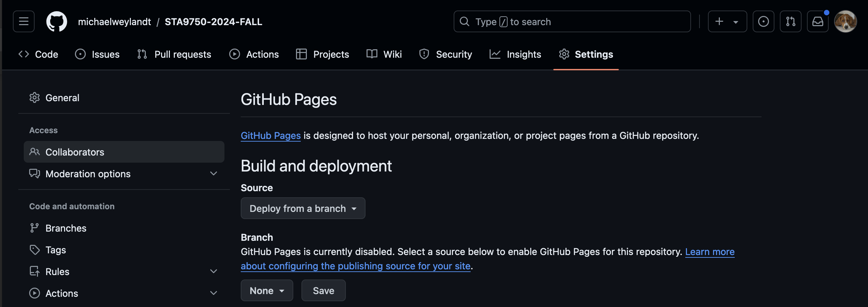Open Deploy from a branch dropdown
This screenshot has width=868, height=307.
[303, 208]
